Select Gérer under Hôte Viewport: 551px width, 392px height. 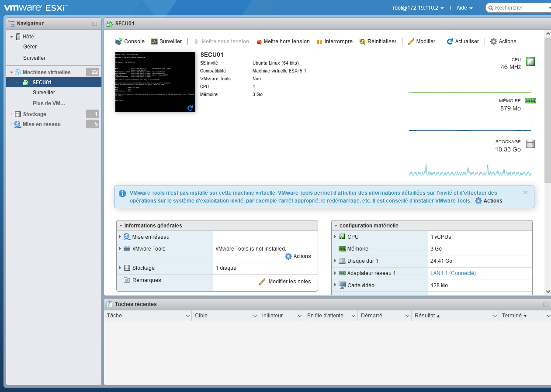[30, 47]
